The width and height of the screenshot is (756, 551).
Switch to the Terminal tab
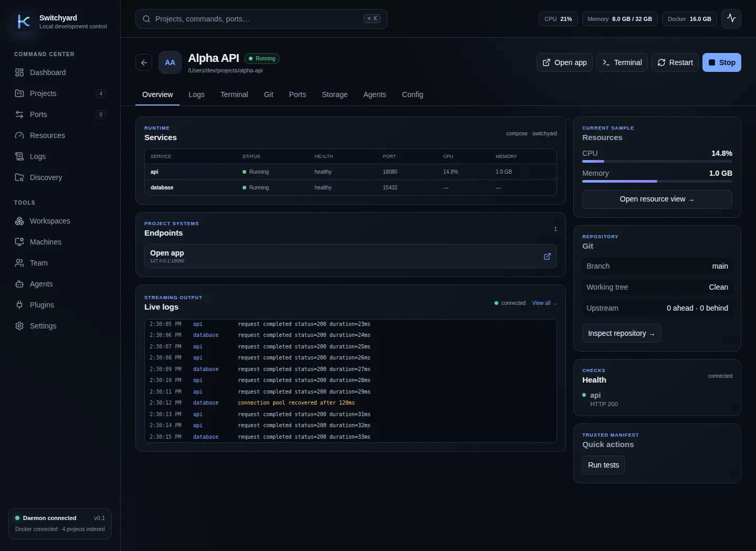(234, 94)
